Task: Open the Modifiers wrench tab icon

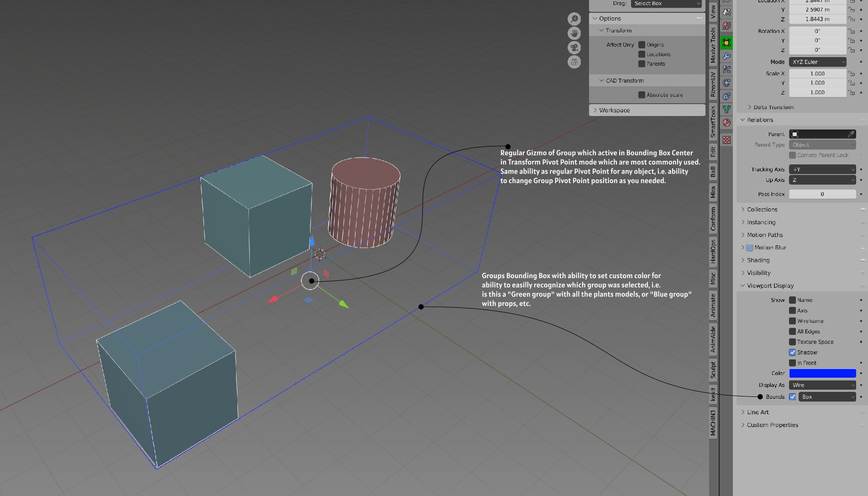Action: [x=726, y=56]
